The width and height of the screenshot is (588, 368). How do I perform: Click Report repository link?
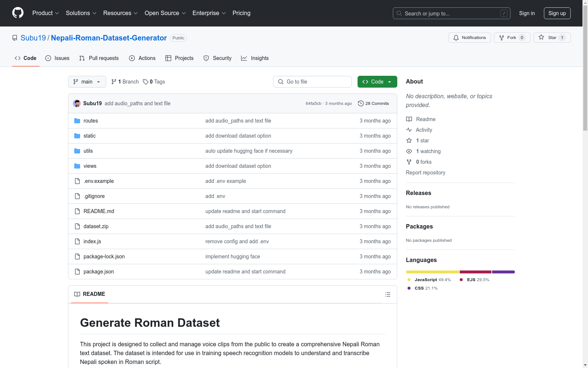(x=426, y=173)
